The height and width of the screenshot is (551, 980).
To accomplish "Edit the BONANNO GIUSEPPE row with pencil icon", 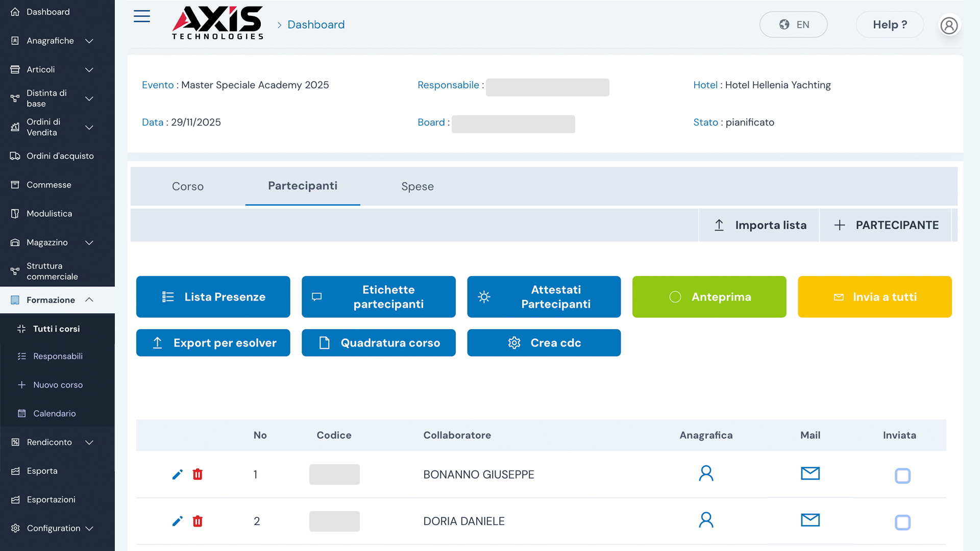I will [x=177, y=474].
